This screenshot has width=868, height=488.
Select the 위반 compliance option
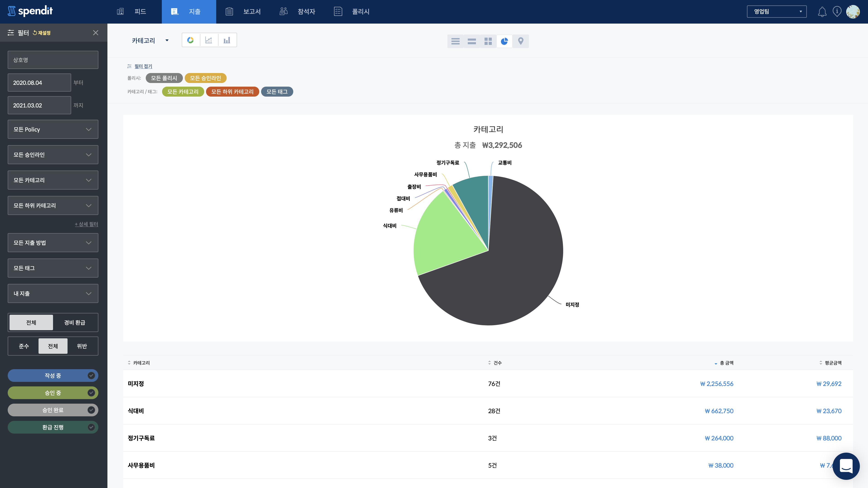pyautogui.click(x=82, y=346)
